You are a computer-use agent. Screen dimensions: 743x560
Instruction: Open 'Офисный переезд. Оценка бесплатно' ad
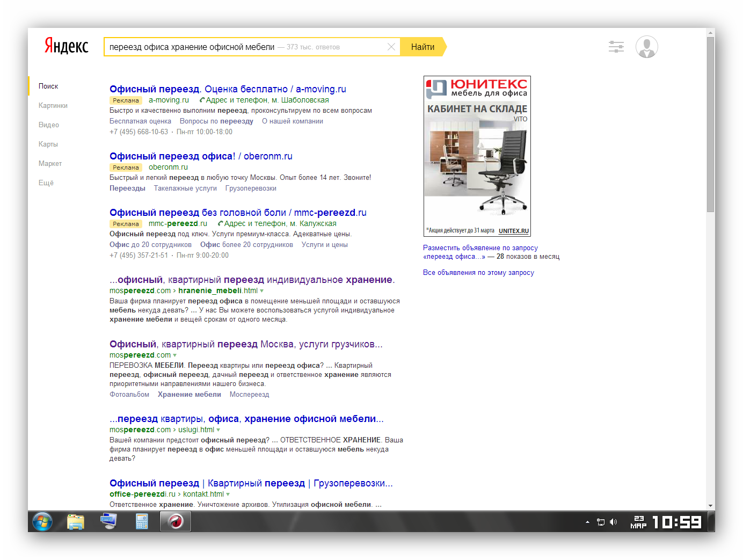coord(228,89)
